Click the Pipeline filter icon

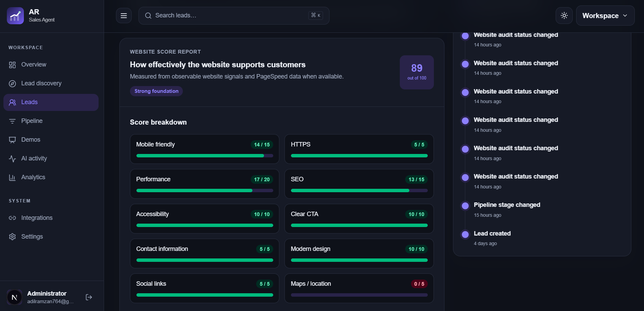click(12, 121)
